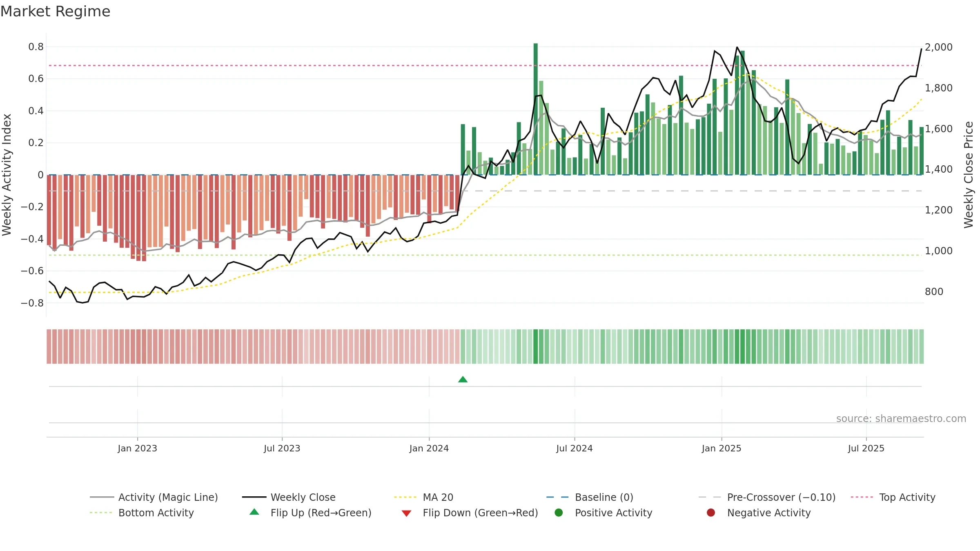Click the 1,200 price axis label
The width and height of the screenshot is (980, 551).
(x=939, y=210)
